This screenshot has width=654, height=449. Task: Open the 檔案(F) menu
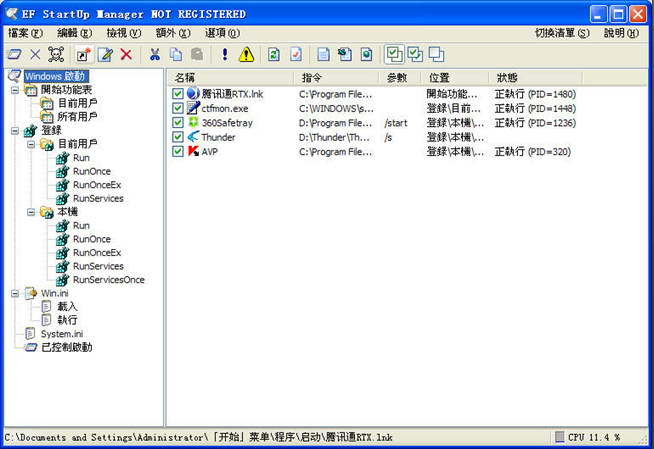point(25,33)
